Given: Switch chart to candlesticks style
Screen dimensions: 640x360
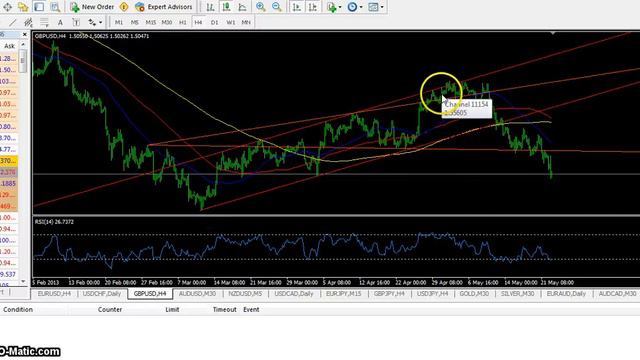Looking at the screenshot, I should pyautogui.click(x=226, y=7).
